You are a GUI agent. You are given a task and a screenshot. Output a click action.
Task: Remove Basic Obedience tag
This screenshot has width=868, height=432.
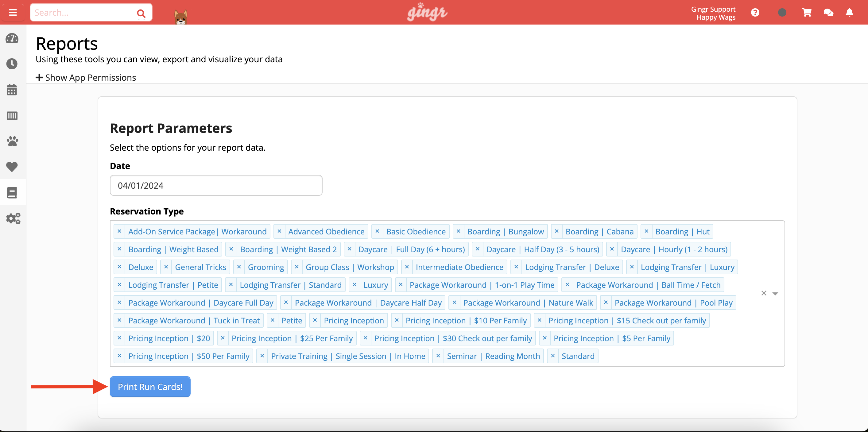tap(377, 231)
